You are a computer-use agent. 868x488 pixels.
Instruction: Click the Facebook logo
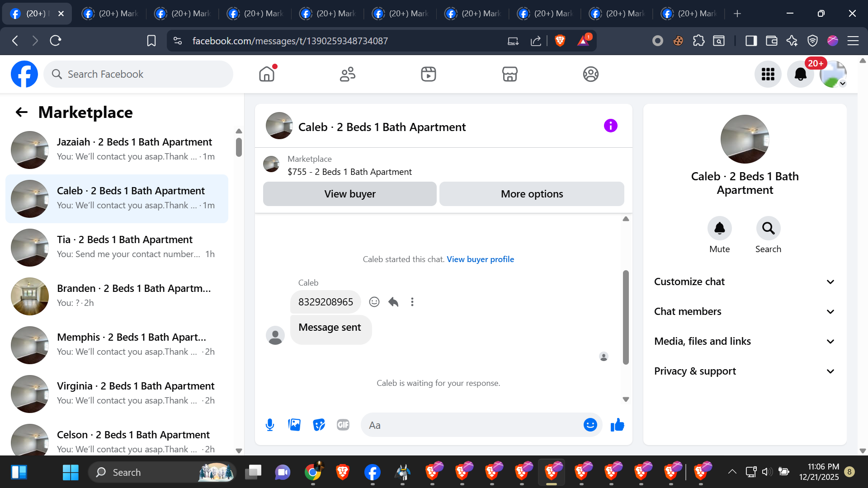click(24, 74)
